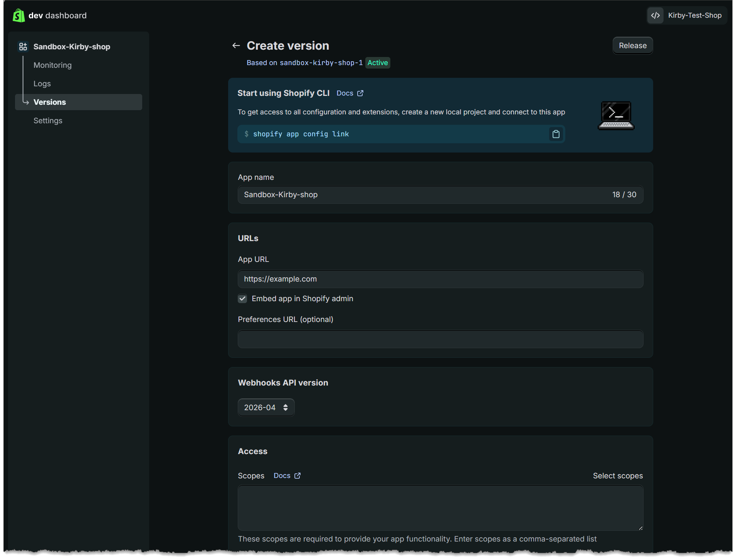Open Logs in the sidebar
The height and width of the screenshot is (560, 736).
(42, 84)
